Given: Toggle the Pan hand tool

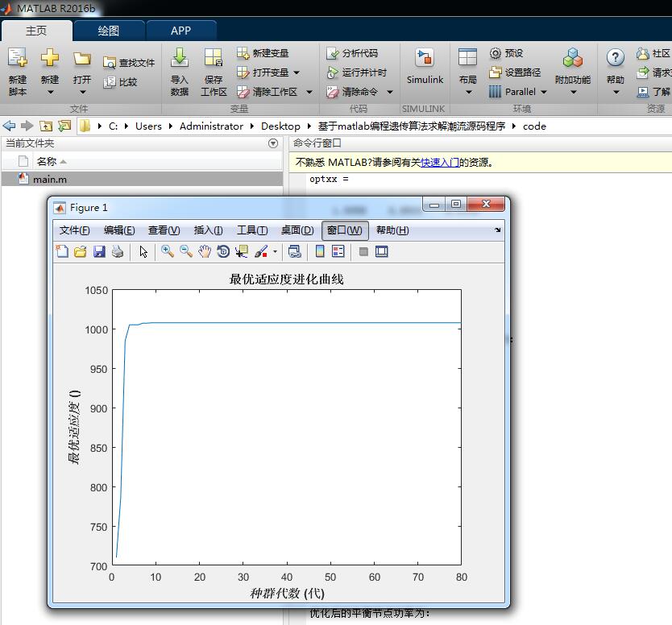Looking at the screenshot, I should pyautogui.click(x=205, y=251).
